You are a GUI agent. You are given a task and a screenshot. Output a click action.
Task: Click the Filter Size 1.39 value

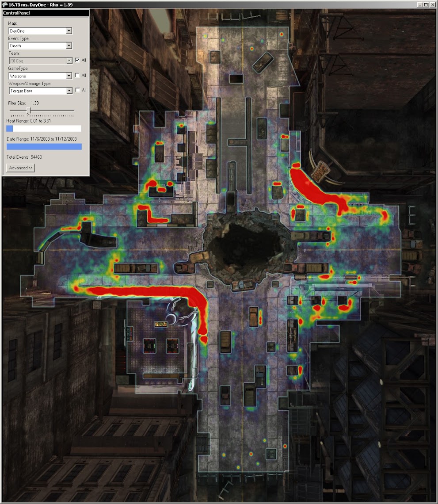[35, 103]
